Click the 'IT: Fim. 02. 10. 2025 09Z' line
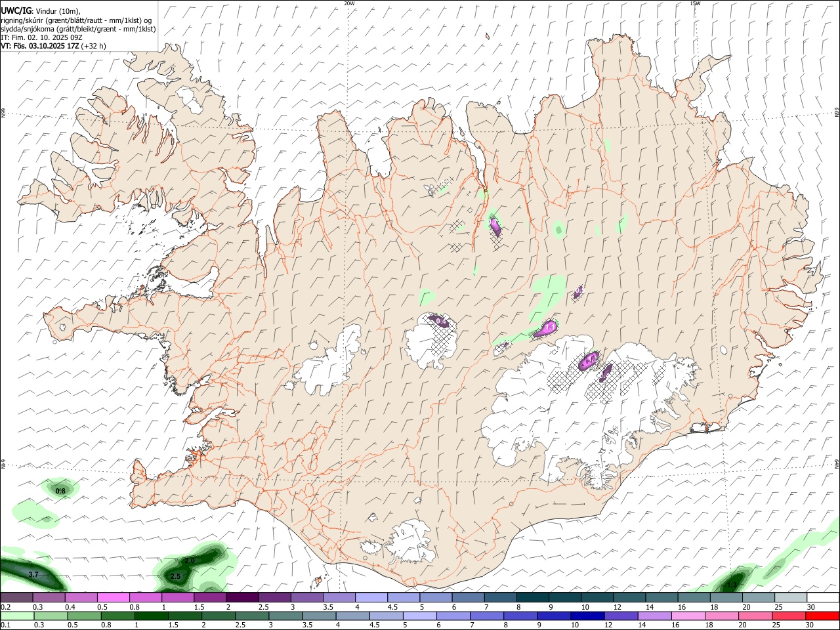This screenshot has width=840, height=630. [x=41, y=37]
